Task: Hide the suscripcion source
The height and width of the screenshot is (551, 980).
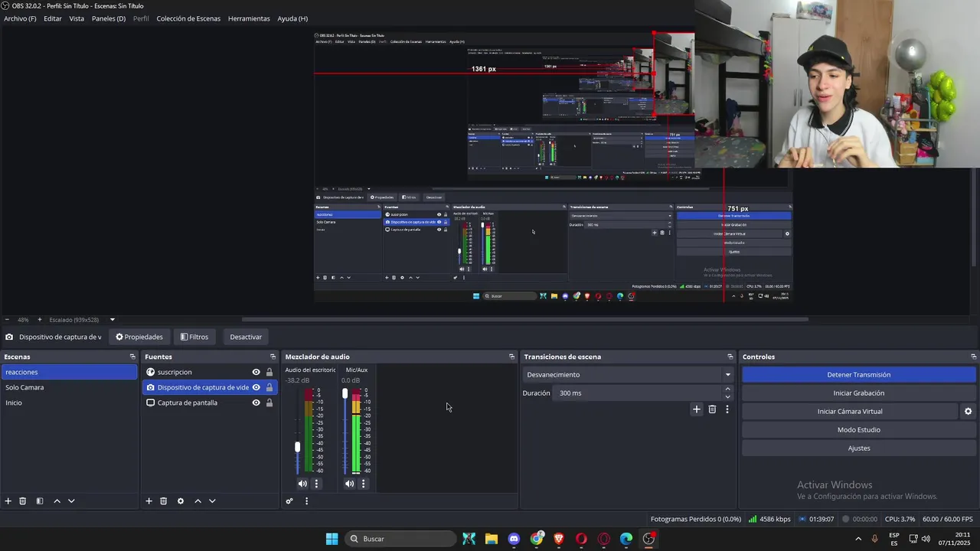Action: pyautogui.click(x=256, y=372)
